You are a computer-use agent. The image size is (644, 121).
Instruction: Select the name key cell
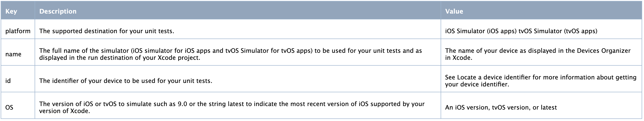[x=18, y=54]
